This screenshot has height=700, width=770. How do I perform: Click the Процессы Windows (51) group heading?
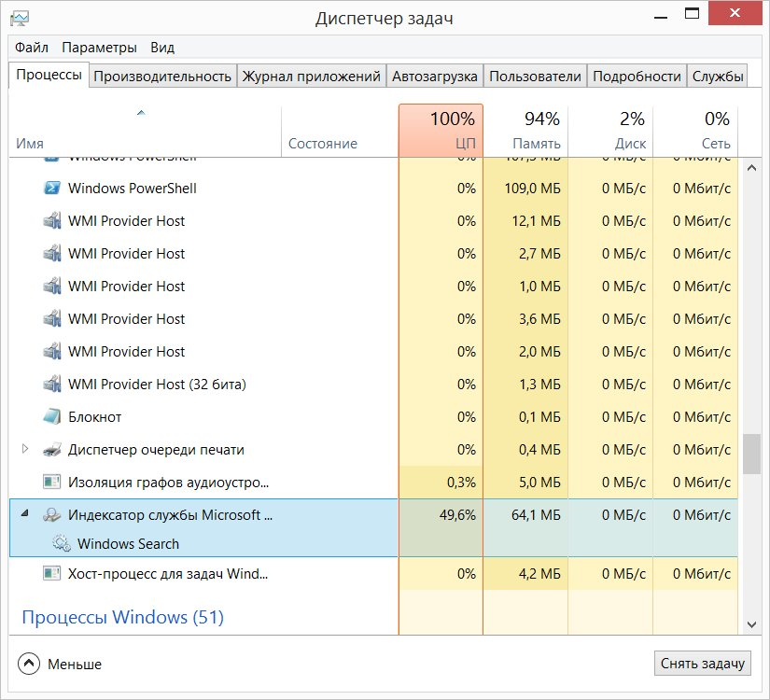(x=123, y=617)
